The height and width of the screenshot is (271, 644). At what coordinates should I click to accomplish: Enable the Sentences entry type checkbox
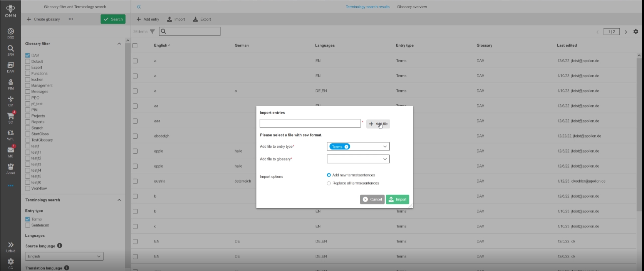coord(28,225)
